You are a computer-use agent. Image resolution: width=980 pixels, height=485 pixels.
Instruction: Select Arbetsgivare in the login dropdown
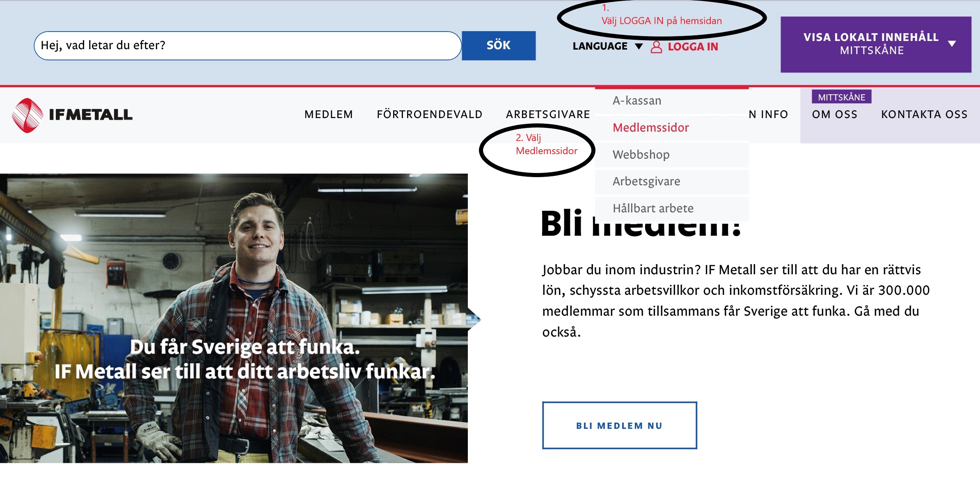coord(646,181)
